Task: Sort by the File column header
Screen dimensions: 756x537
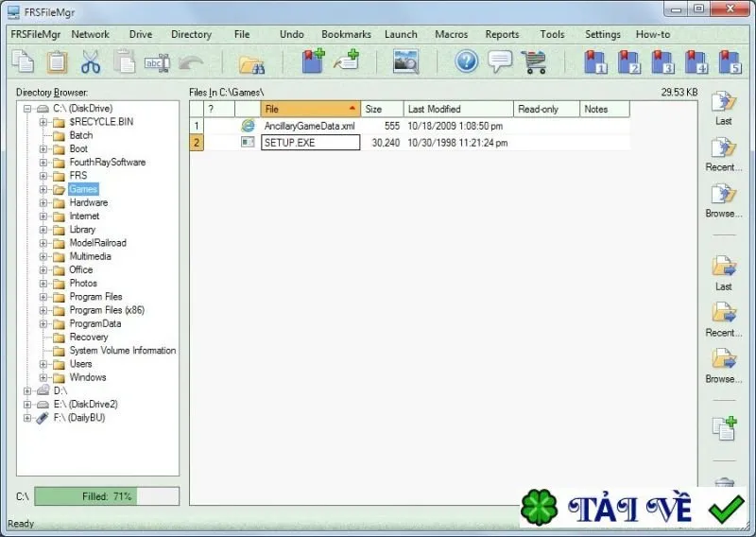Action: (311, 109)
